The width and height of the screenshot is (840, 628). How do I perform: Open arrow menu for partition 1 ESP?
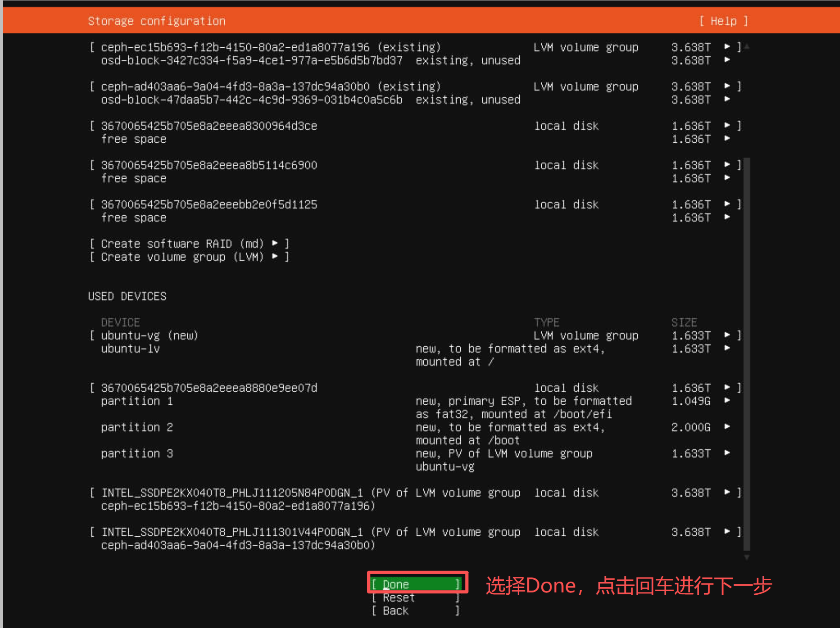coord(727,401)
